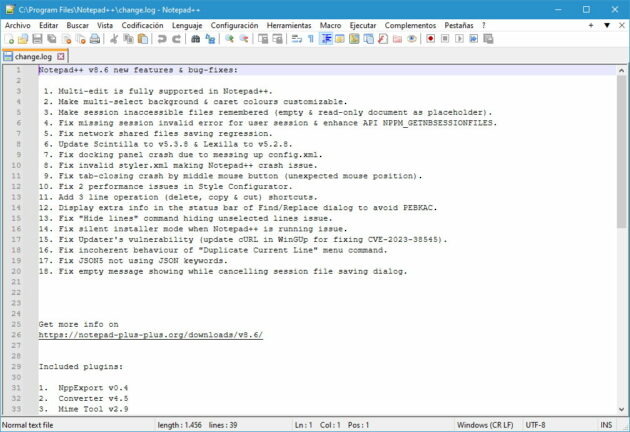Click the Undo arrow icon
630x432 pixels.
[x=162, y=39]
